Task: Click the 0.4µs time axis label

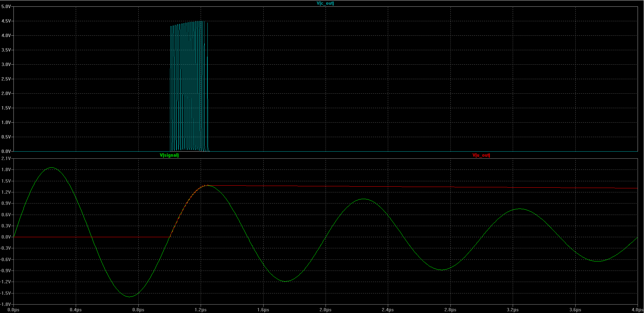Action: [76, 310]
